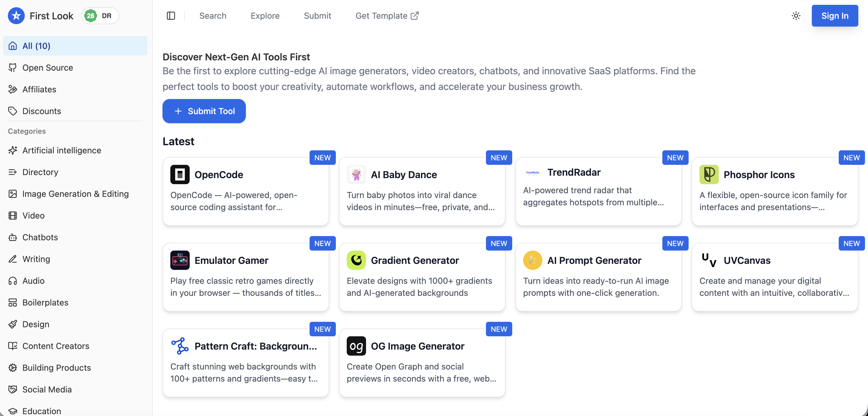Viewport: 868px width, 416px height.
Task: Click the 28 DR rating badge
Action: click(100, 16)
